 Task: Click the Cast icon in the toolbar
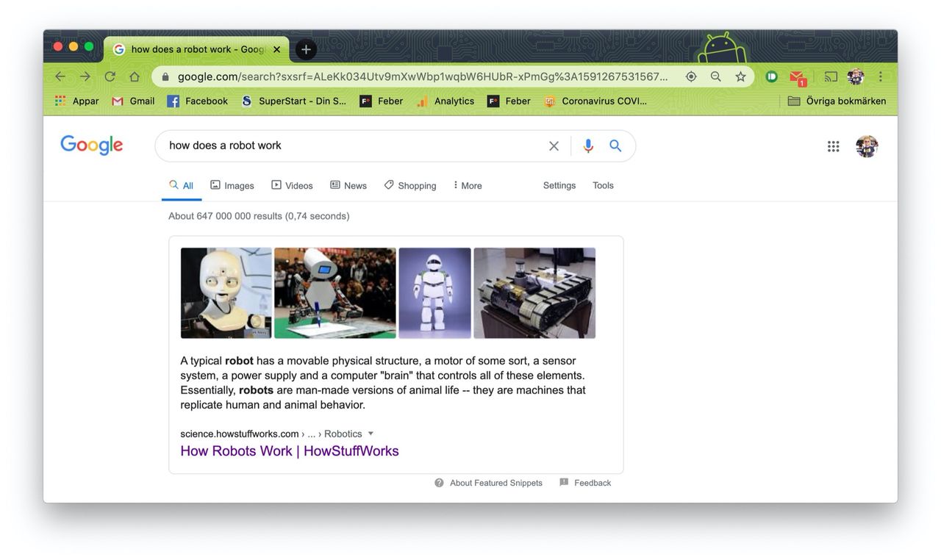[831, 76]
